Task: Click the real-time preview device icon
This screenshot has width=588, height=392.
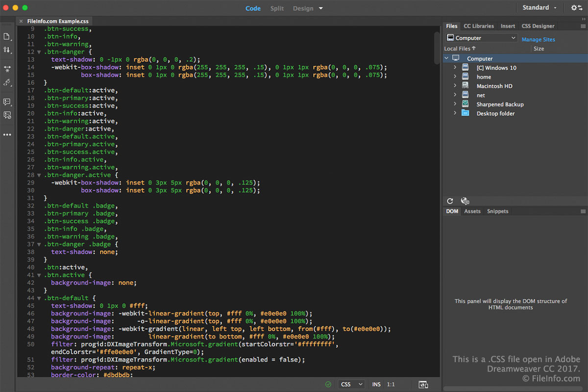Action: tap(423, 385)
